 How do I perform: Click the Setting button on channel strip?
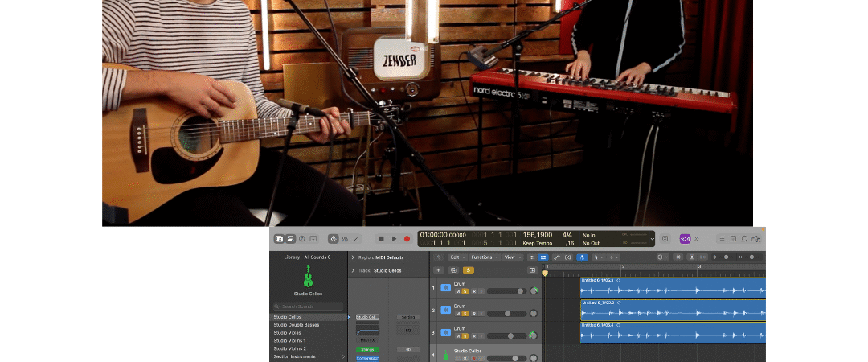coord(408,317)
